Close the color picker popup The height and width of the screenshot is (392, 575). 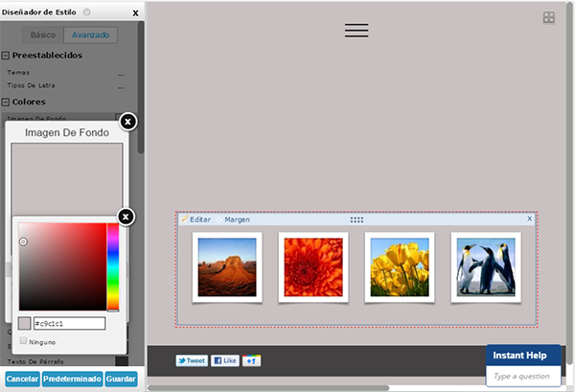pos(126,217)
